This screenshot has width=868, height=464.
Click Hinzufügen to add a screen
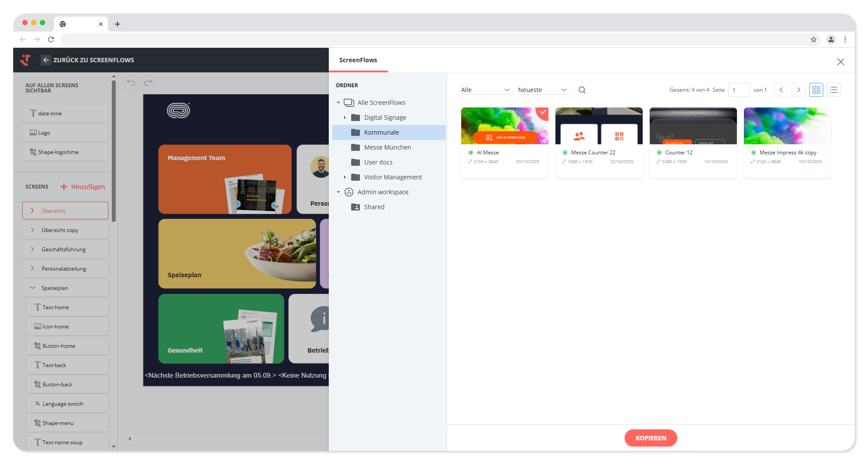[82, 187]
